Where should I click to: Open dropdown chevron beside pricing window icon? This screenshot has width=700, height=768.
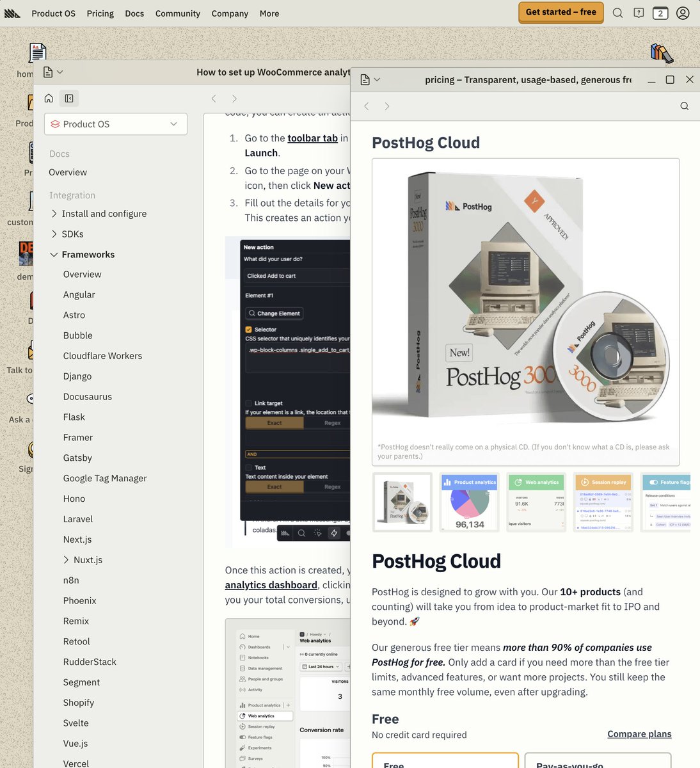click(x=377, y=80)
